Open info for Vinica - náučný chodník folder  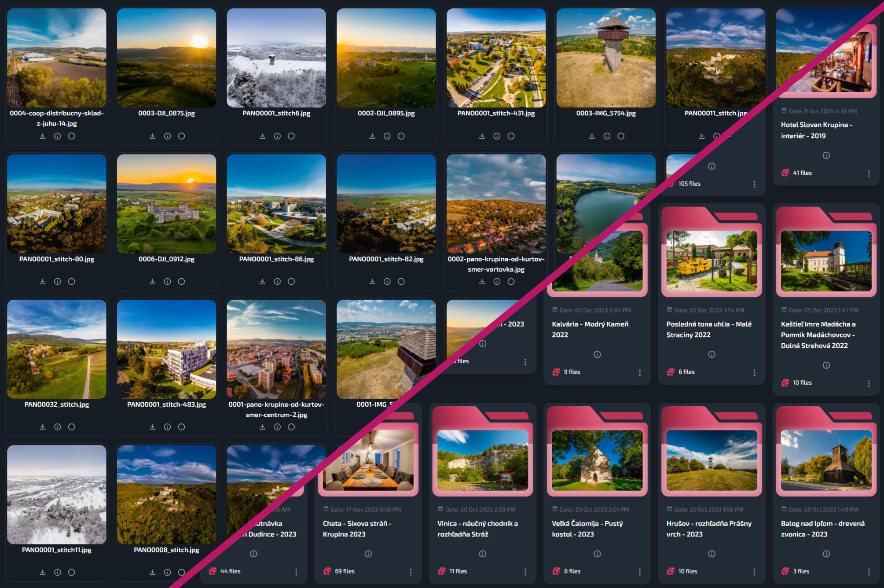(x=483, y=554)
